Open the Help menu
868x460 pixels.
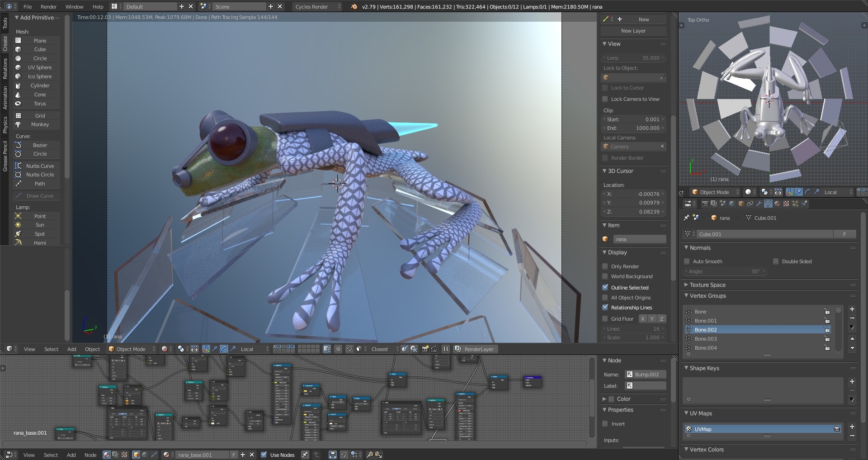[x=98, y=6]
